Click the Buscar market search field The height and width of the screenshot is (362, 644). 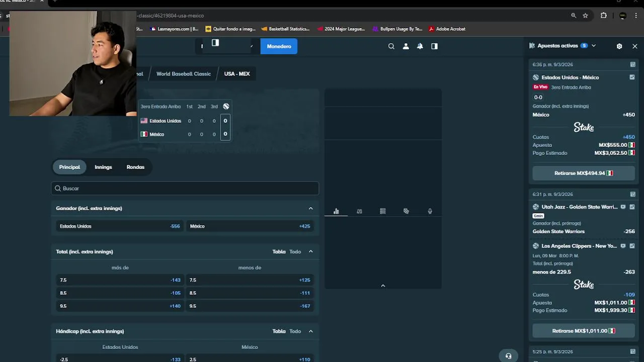[185, 188]
